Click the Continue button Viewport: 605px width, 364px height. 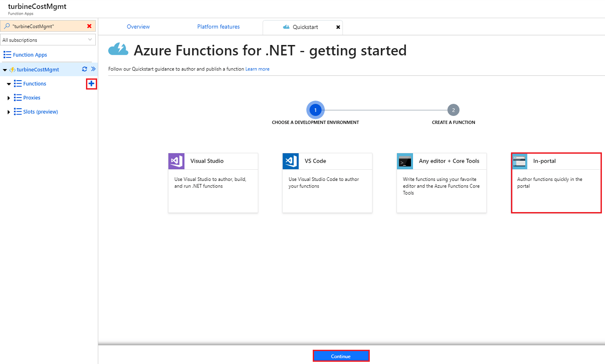point(341,356)
